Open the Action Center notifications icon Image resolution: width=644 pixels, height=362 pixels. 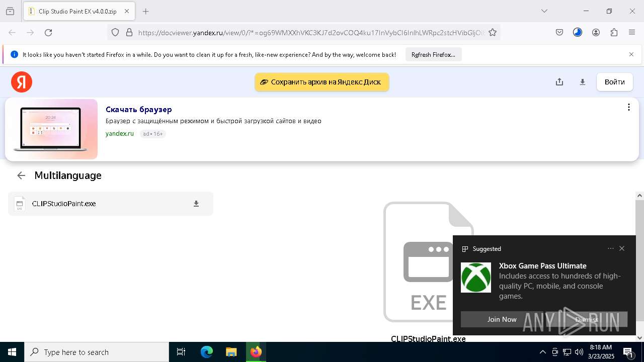coord(628,352)
